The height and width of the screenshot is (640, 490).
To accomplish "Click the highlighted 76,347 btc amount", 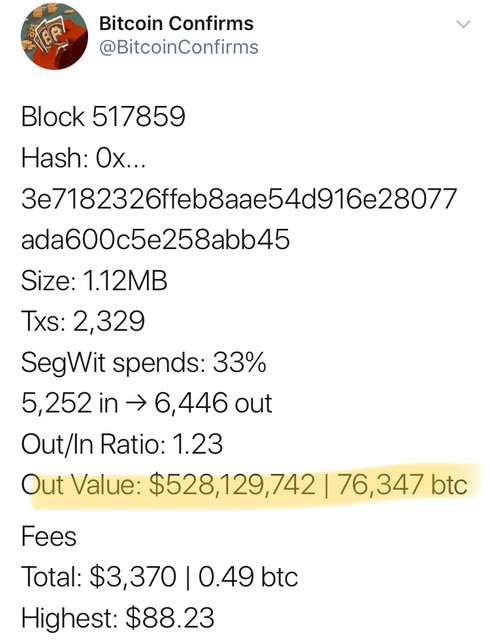I will click(x=402, y=486).
